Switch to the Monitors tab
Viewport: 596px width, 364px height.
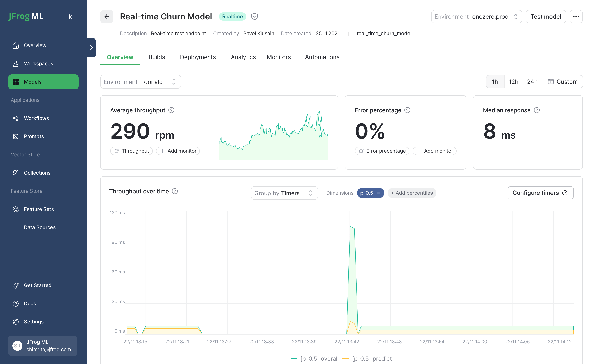point(279,57)
